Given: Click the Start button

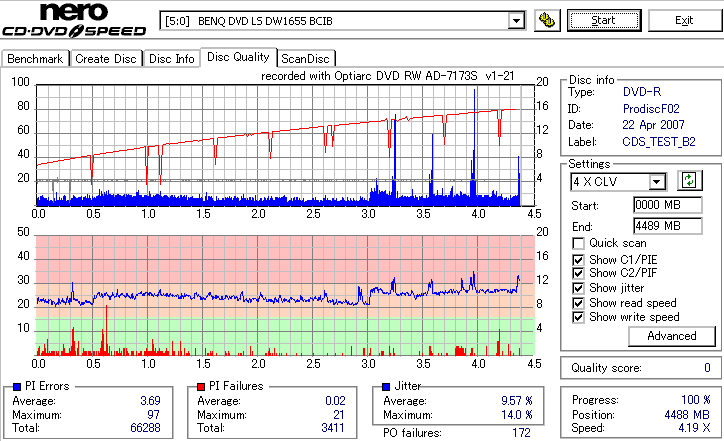Looking at the screenshot, I should pos(604,21).
